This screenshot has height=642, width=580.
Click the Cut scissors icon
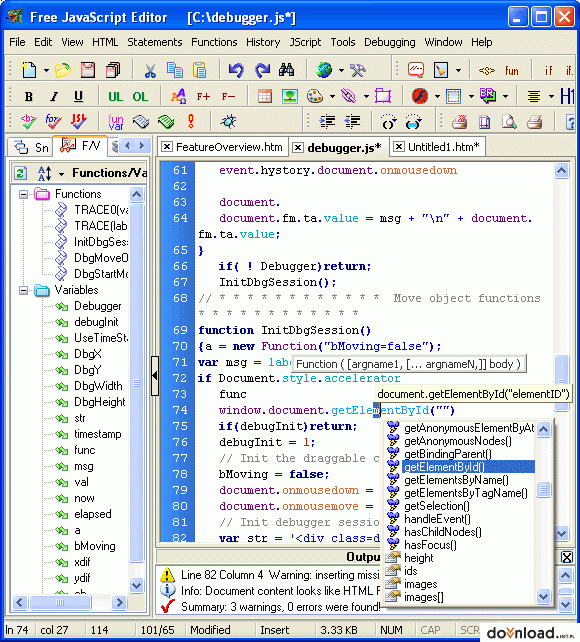click(150, 70)
